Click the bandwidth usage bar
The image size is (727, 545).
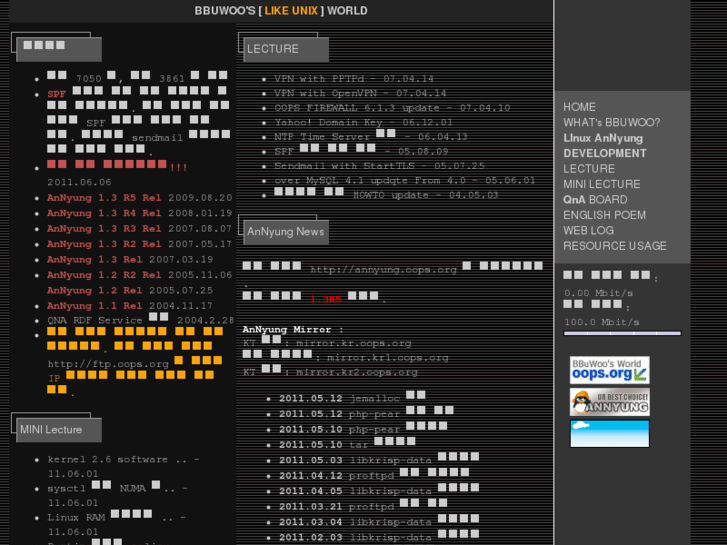(622, 334)
